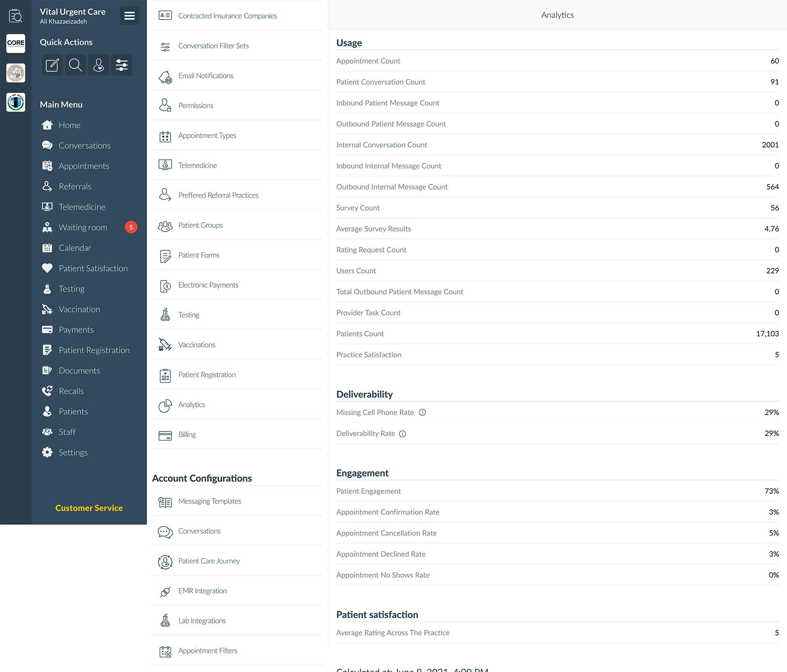Open the EMR Integration configuration
The image size is (787, 672).
coord(202,590)
